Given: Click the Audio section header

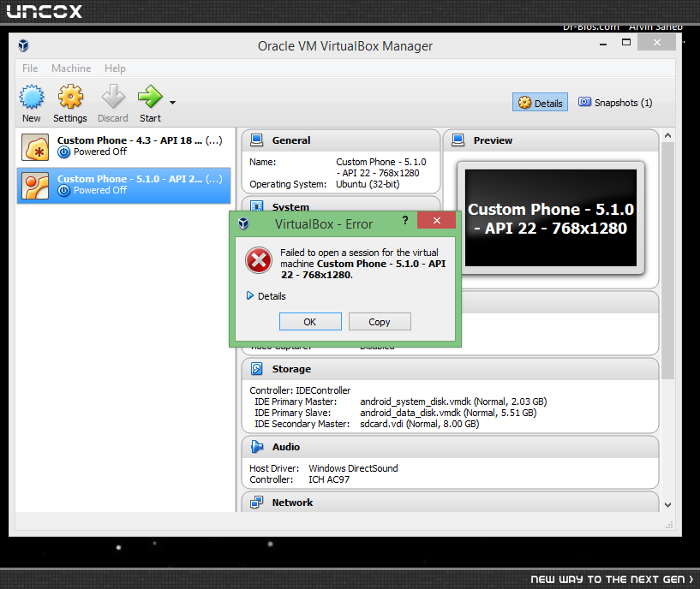Looking at the screenshot, I should click(450, 447).
